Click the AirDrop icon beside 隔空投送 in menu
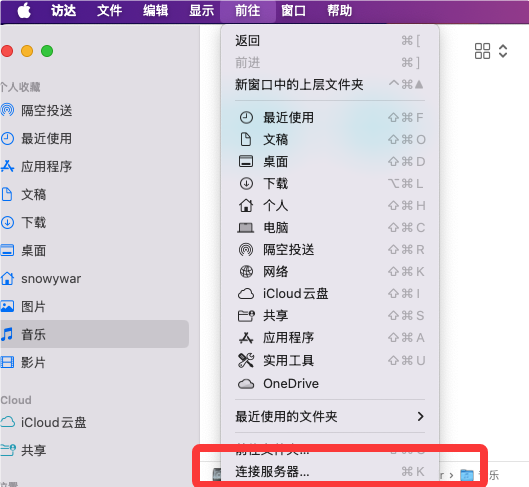The width and height of the screenshot is (529, 487). pos(246,250)
